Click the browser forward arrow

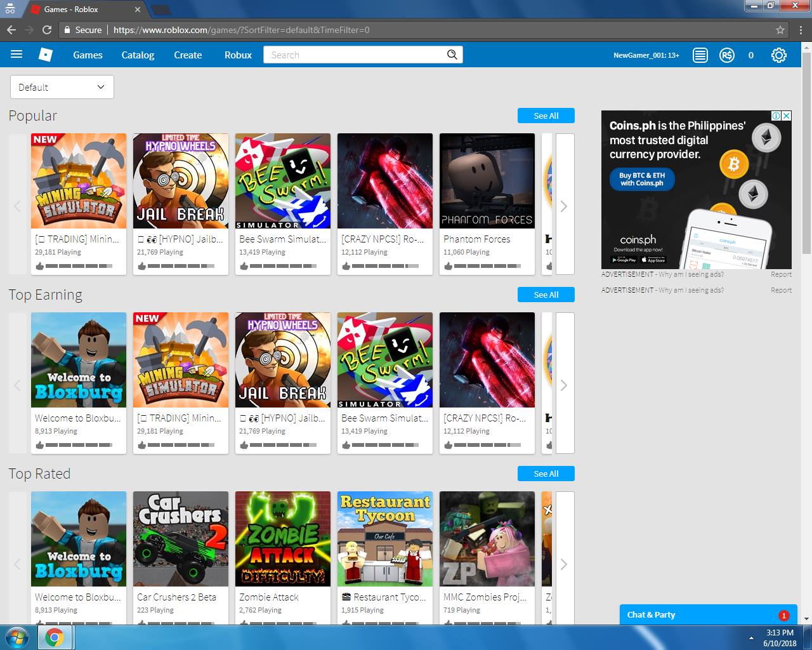[x=29, y=30]
